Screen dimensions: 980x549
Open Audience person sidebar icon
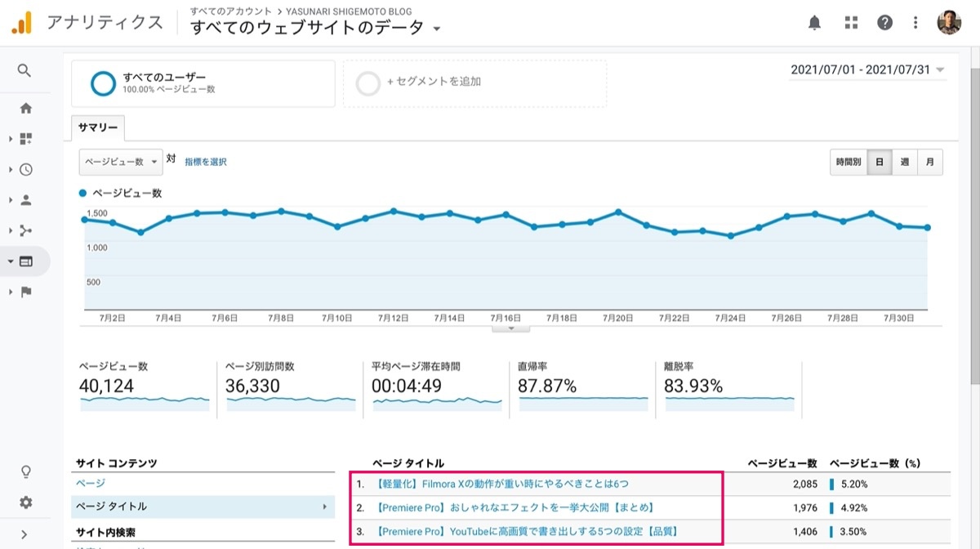pyautogui.click(x=26, y=199)
